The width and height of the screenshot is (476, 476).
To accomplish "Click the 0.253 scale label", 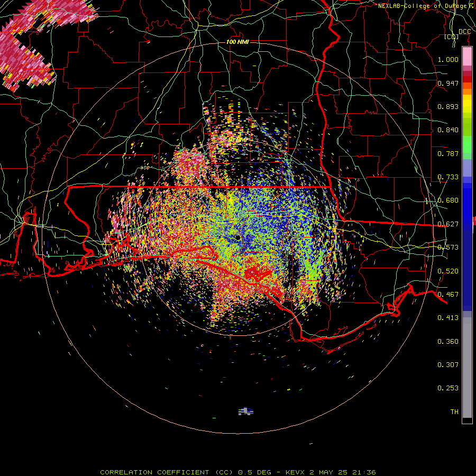I will [448, 388].
